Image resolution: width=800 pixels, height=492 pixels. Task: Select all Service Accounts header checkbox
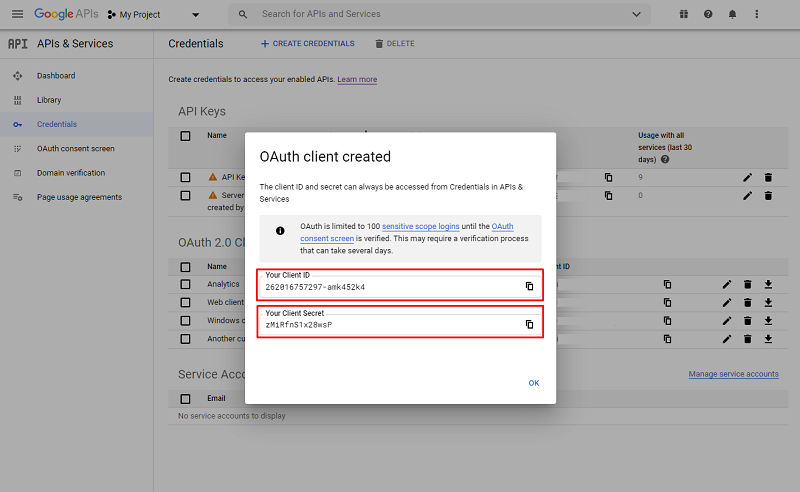point(185,399)
